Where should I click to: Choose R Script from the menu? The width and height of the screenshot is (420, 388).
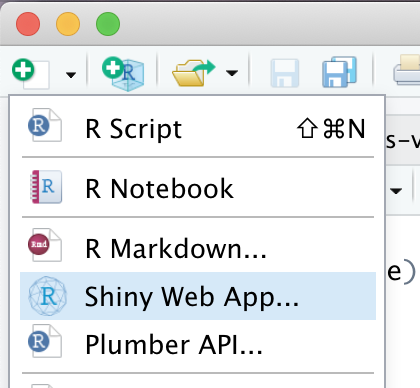tap(198, 129)
